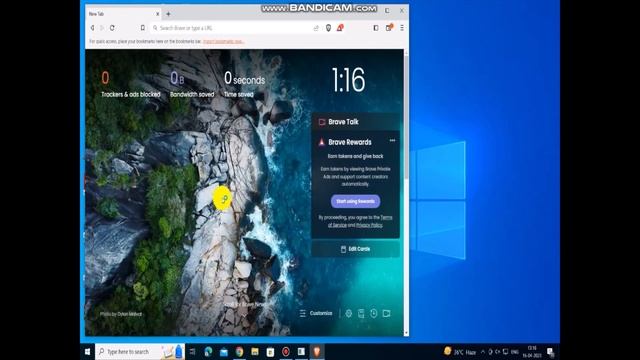The height and width of the screenshot is (360, 640).
Task: Close the New Tab tab
Action: point(158,14)
